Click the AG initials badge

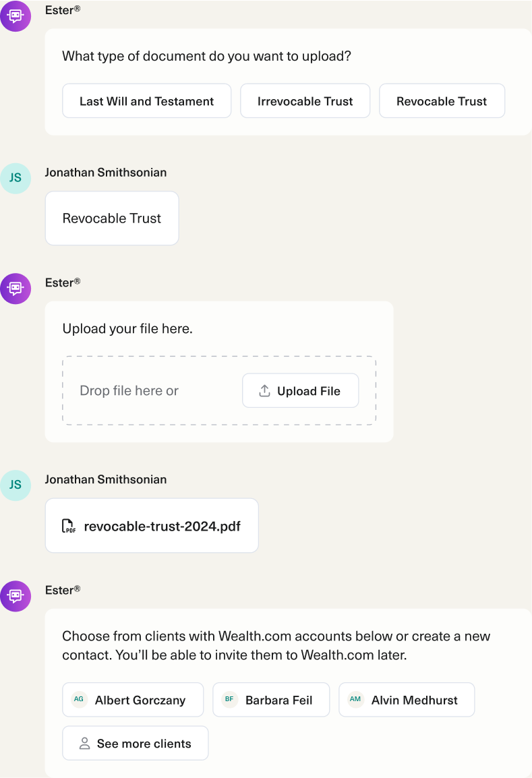coord(79,699)
